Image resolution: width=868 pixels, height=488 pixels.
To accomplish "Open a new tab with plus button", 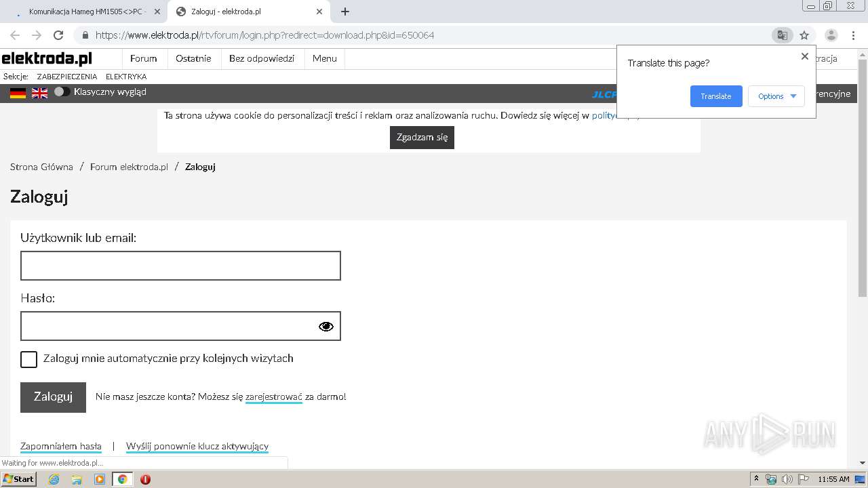I will (x=345, y=12).
